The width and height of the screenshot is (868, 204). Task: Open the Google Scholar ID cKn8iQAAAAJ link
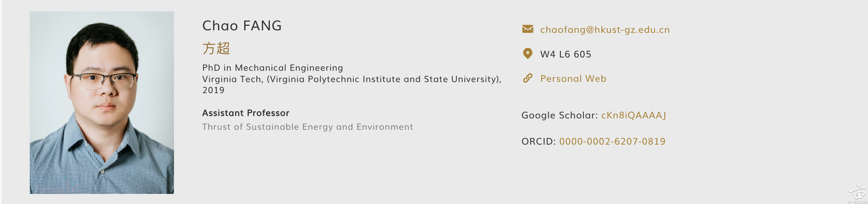[634, 116]
